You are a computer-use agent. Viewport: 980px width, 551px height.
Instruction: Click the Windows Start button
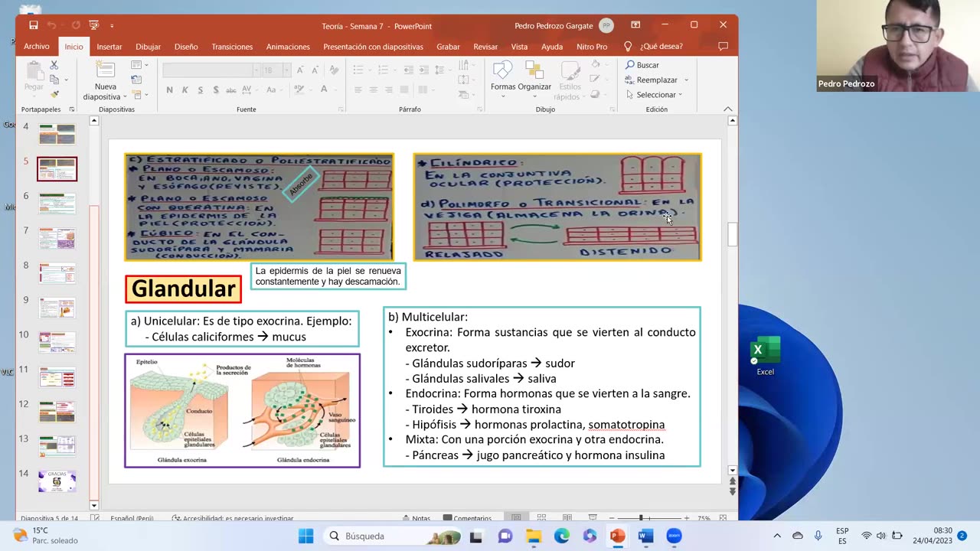tap(305, 536)
